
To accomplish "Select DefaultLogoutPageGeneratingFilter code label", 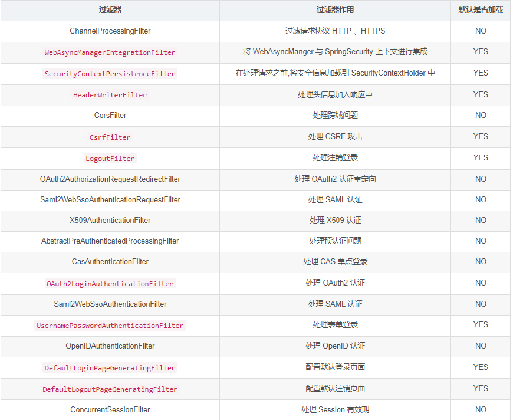I will [110, 389].
